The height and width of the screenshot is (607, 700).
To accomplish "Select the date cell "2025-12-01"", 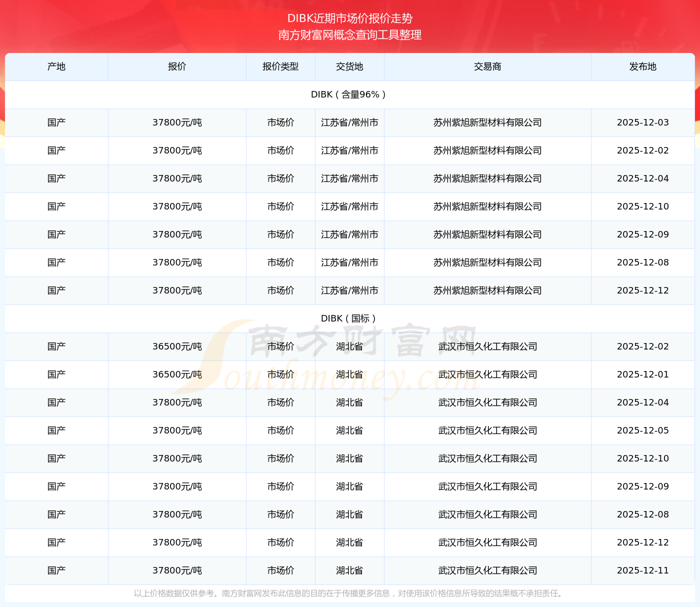I will (x=643, y=374).
